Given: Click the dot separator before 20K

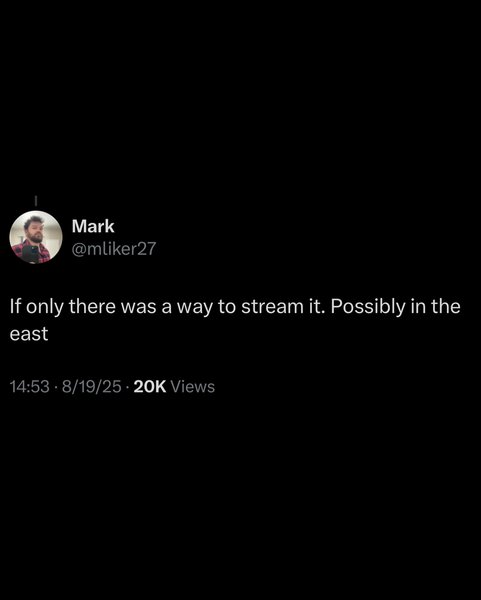Looking at the screenshot, I should click(x=128, y=387).
